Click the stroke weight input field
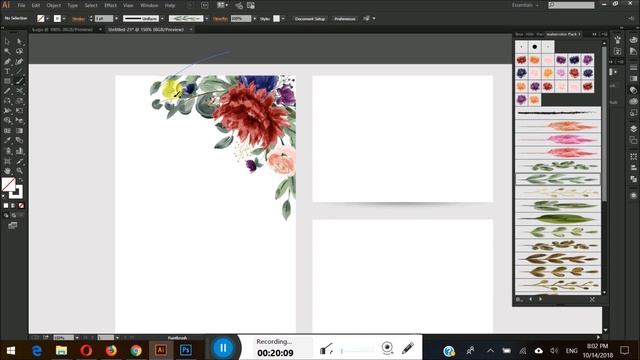640x360 pixels. pos(104,19)
